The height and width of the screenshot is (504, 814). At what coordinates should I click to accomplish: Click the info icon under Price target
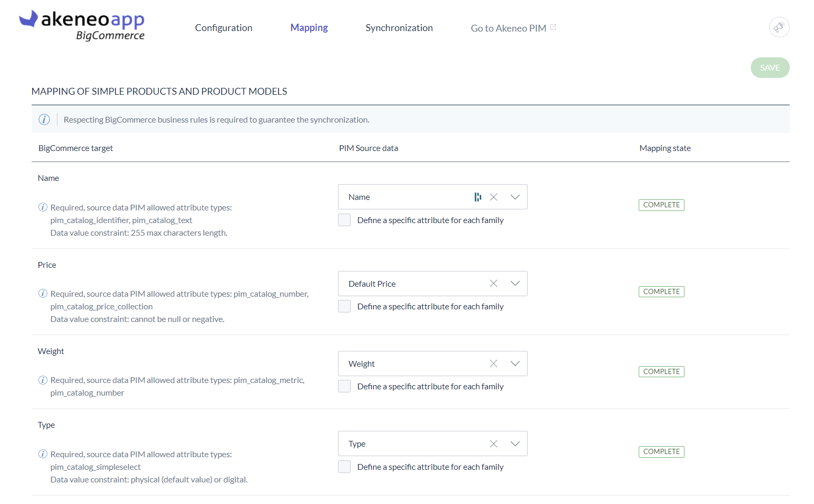point(43,294)
